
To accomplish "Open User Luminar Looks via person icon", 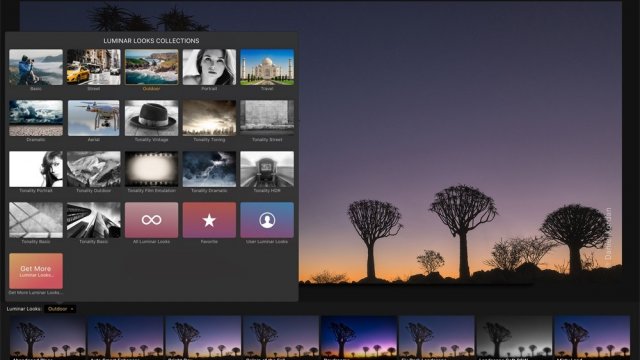I will 267,220.
